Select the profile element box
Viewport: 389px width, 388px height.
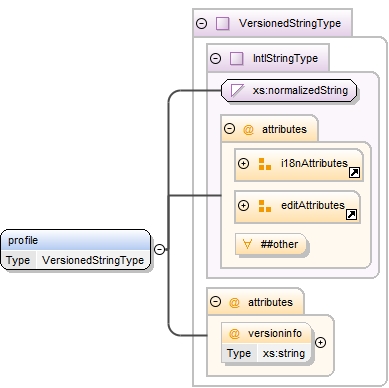(76, 250)
